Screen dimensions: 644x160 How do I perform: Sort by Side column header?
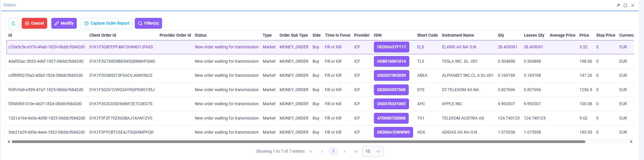(316, 35)
